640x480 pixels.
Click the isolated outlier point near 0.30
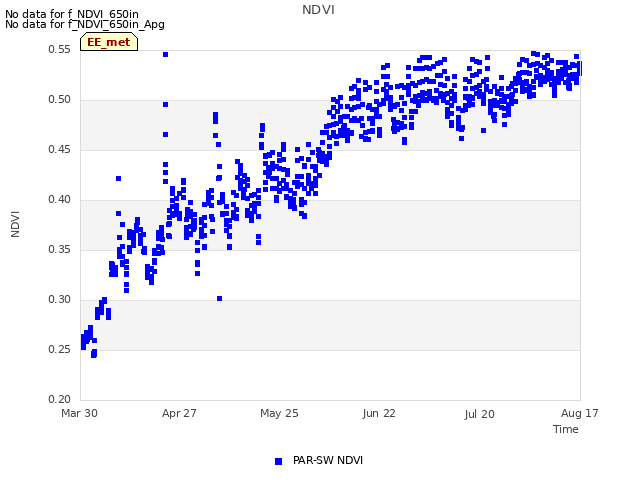(x=220, y=299)
